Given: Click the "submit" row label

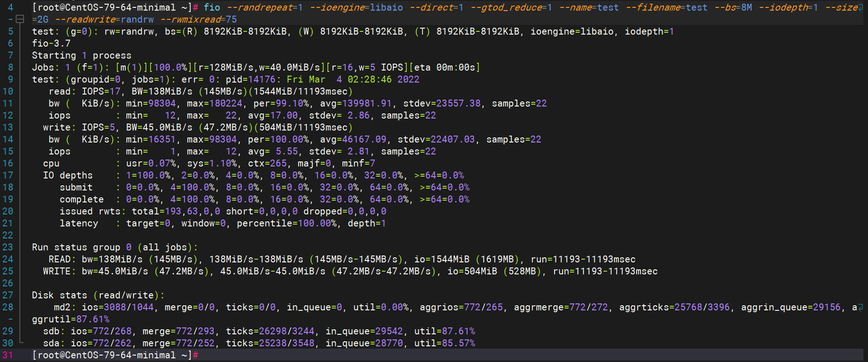Looking at the screenshot, I should click(x=76, y=187).
